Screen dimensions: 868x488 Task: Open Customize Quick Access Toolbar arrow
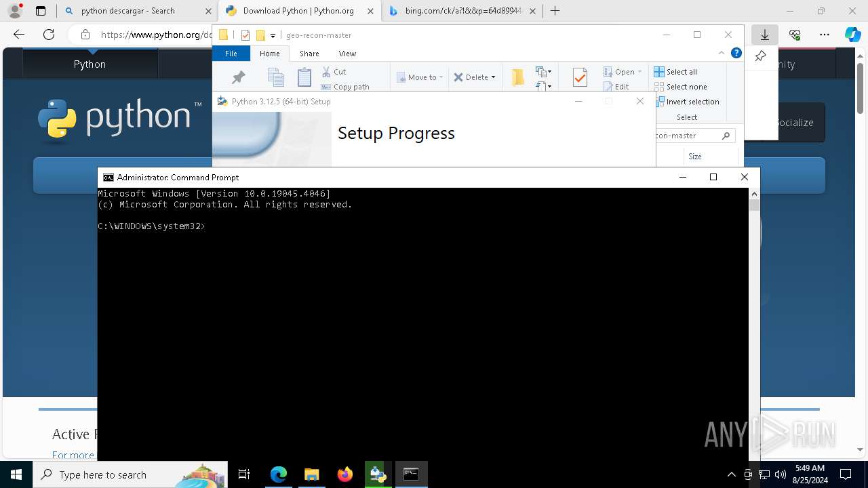coord(273,35)
